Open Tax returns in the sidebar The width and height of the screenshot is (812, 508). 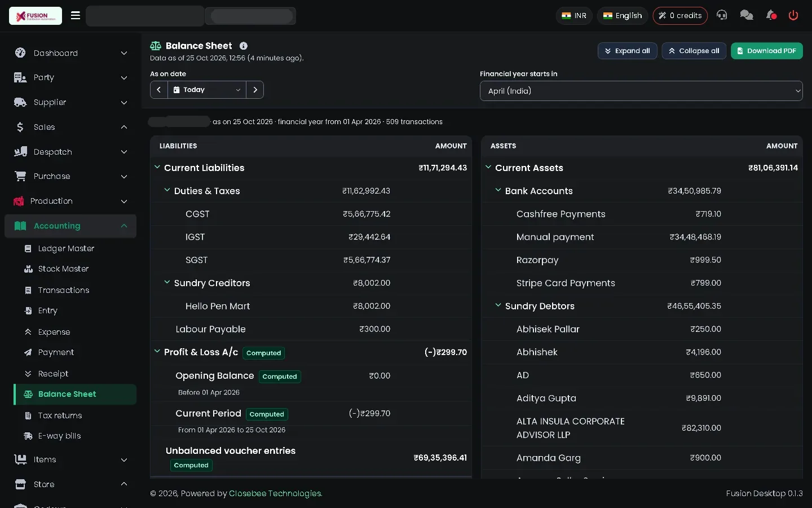[x=60, y=415]
